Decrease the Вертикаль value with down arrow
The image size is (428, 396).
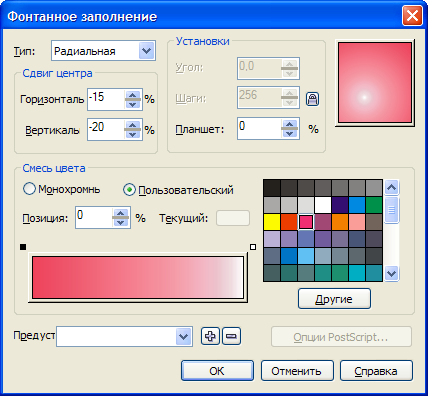click(x=133, y=134)
